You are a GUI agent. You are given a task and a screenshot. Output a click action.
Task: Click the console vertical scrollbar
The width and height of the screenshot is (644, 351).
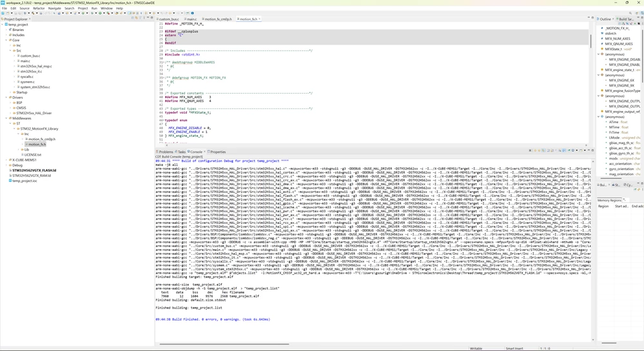pyautogui.click(x=592, y=251)
